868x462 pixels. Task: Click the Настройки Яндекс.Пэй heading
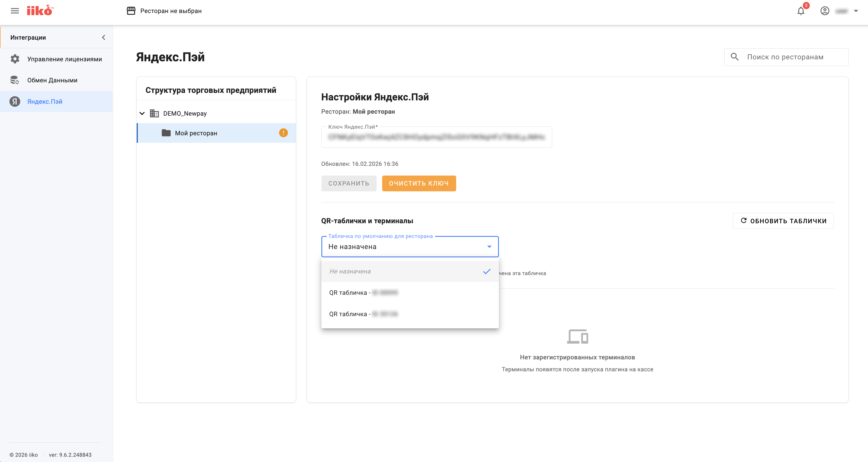point(375,97)
